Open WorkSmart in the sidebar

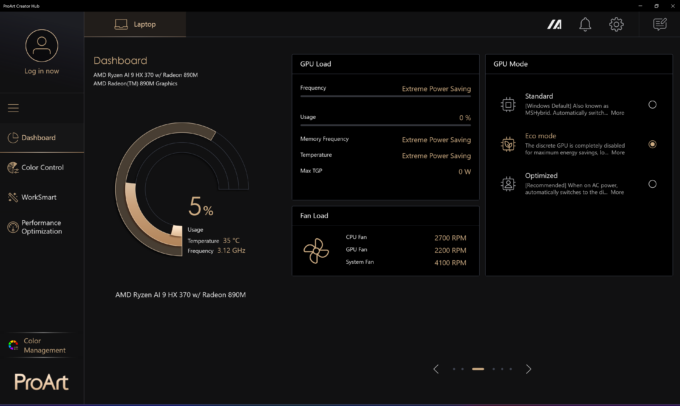[42, 197]
